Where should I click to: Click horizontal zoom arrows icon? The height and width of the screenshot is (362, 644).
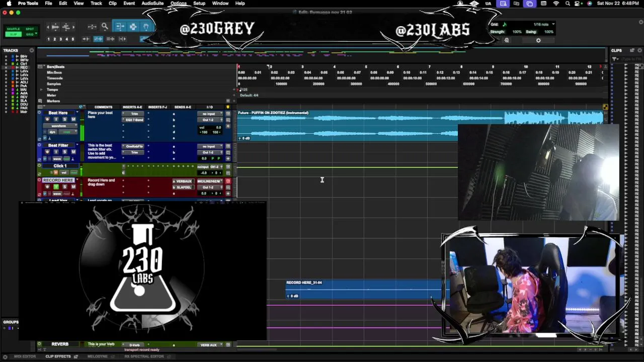coord(92,27)
